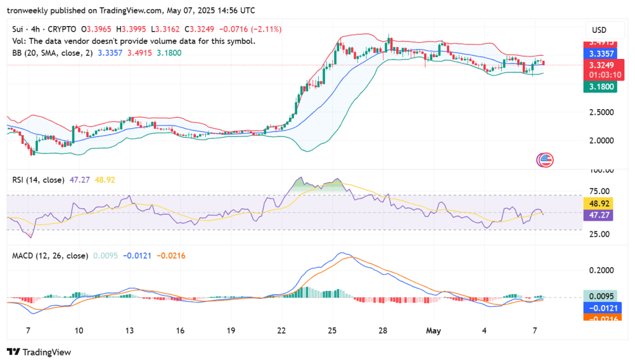635x364 pixels.
Task: Click the 19 date on time axis
Action: point(231,331)
